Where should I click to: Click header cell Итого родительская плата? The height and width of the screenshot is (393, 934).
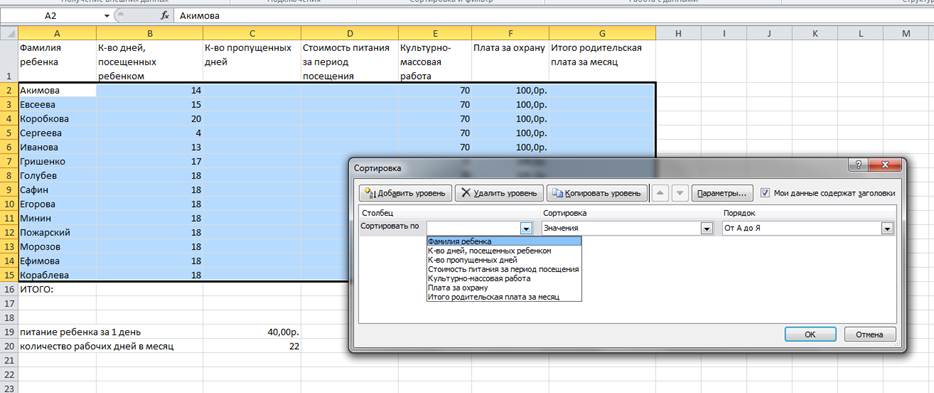coord(602,61)
